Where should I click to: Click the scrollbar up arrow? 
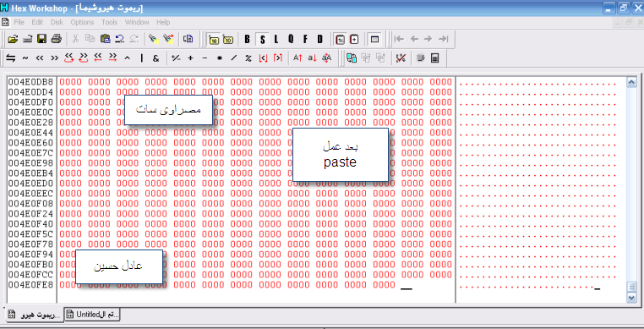click(631, 82)
